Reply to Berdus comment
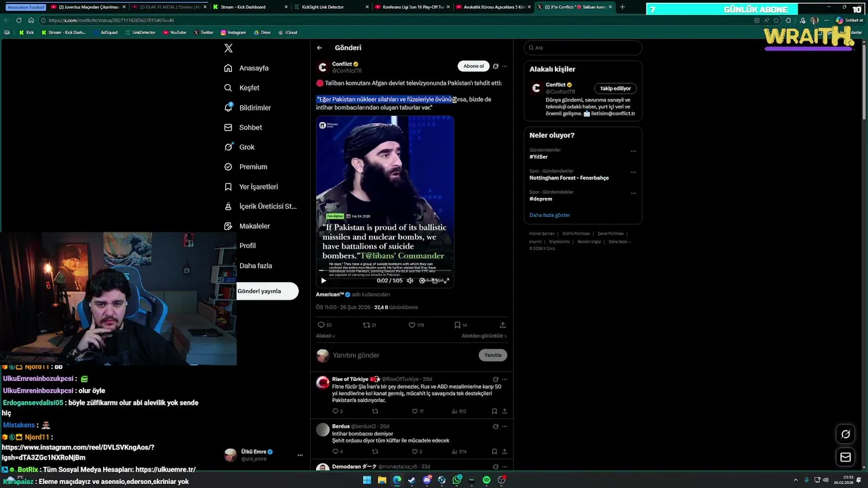 (x=337, y=451)
